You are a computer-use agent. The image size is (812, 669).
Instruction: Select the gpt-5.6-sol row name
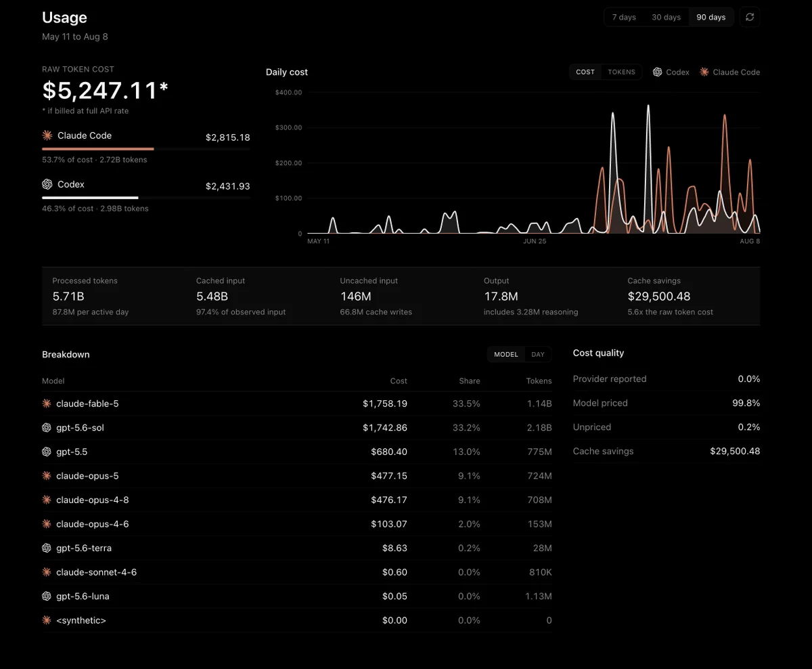coord(80,428)
